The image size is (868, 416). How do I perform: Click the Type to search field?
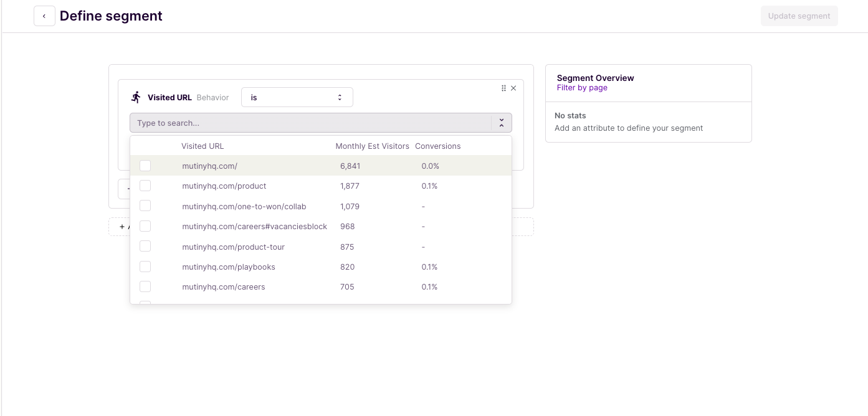[321, 123]
